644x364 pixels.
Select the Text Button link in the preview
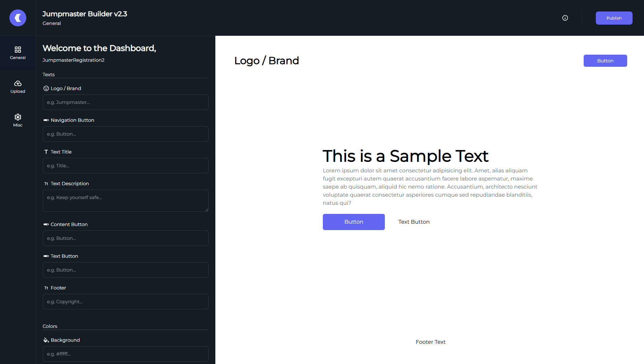[x=414, y=222]
